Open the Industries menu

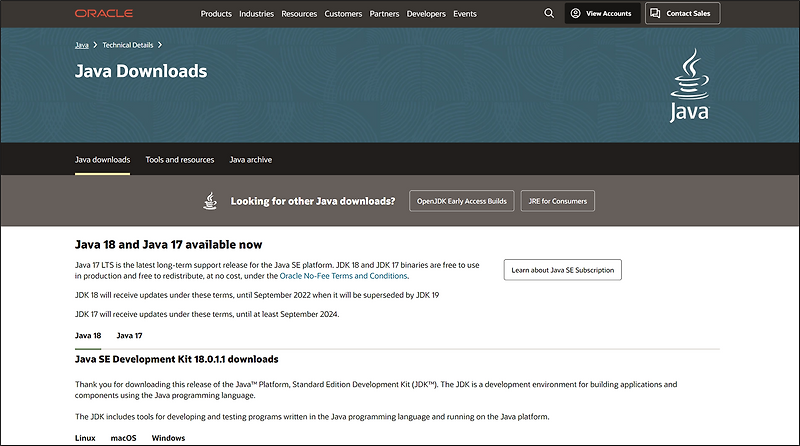[x=256, y=14]
